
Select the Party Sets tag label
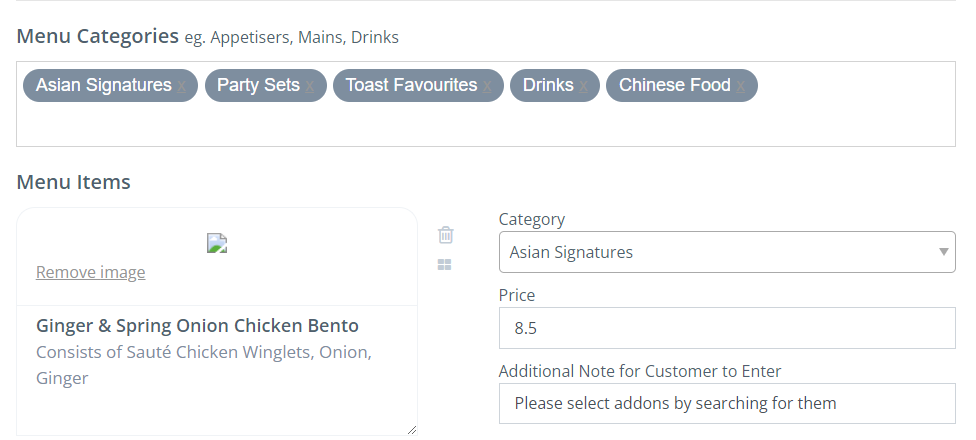pos(258,86)
